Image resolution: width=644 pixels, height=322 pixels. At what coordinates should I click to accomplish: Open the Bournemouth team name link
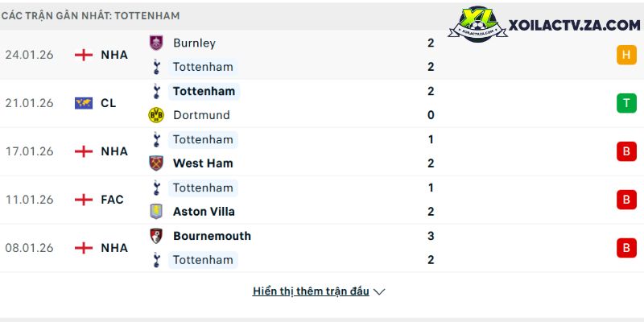coord(212,236)
